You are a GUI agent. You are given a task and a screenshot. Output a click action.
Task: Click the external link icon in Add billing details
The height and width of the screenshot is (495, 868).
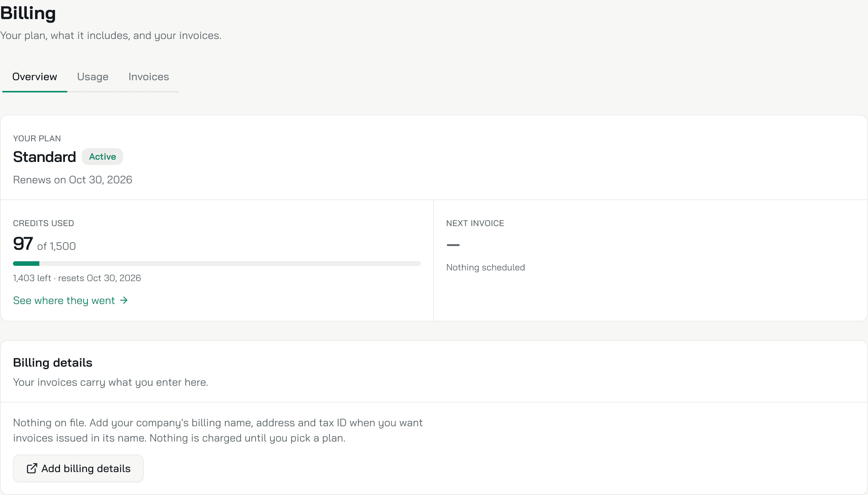click(x=32, y=468)
